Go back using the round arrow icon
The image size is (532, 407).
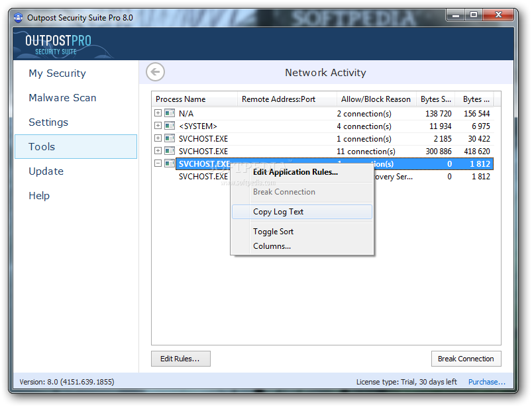(156, 72)
